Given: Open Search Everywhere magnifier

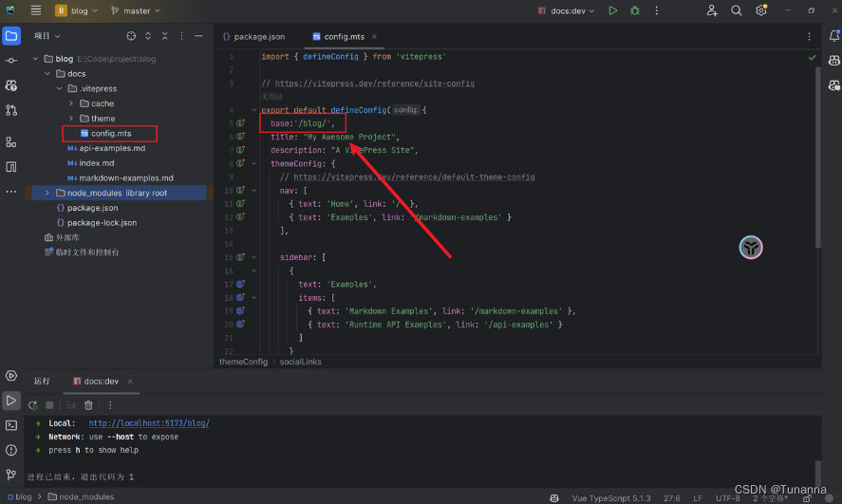Looking at the screenshot, I should (x=737, y=10).
